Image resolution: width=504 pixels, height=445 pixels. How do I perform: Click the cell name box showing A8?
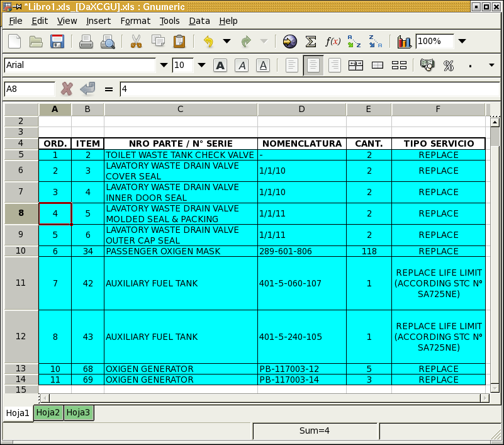pos(29,89)
